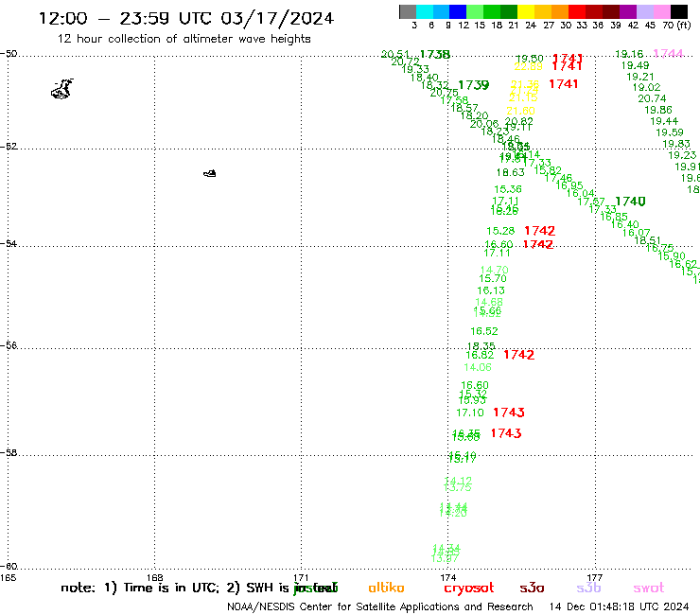Click the 's3a' satellite label
Image resolution: width=700 pixels, height=615 pixels.
click(532, 588)
